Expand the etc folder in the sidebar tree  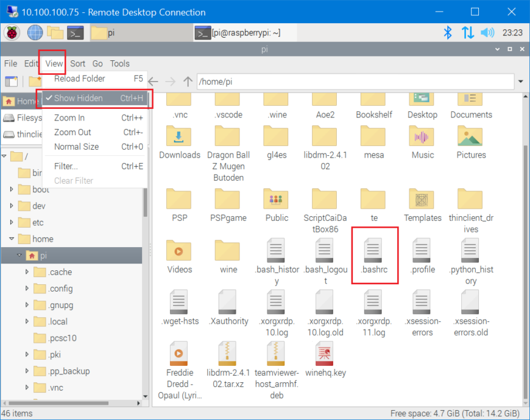pyautogui.click(x=12, y=223)
